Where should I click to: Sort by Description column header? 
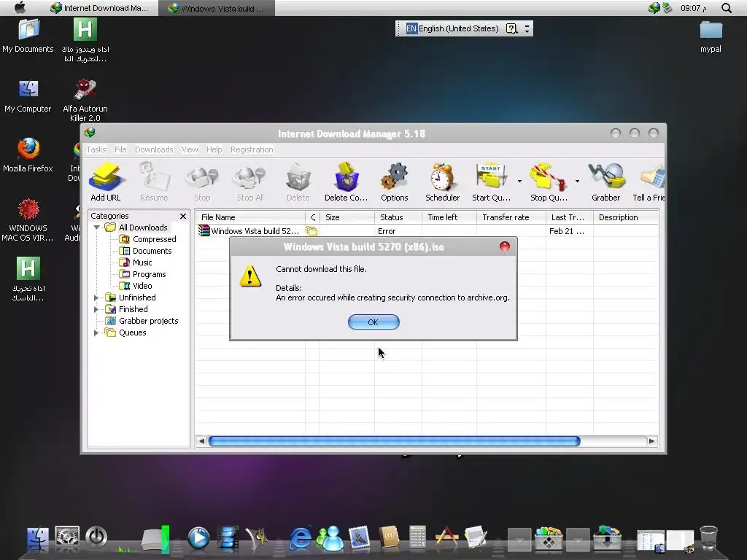[625, 217]
